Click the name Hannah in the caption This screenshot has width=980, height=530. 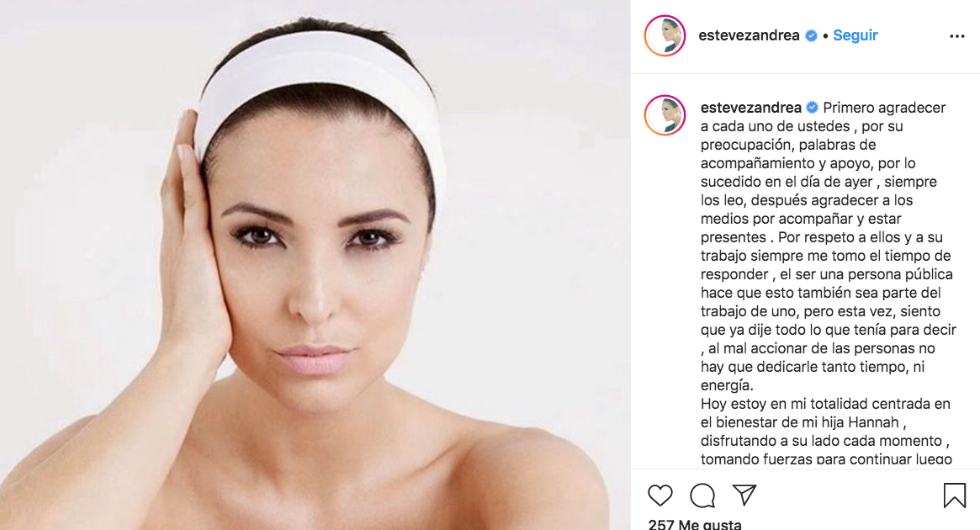873,422
